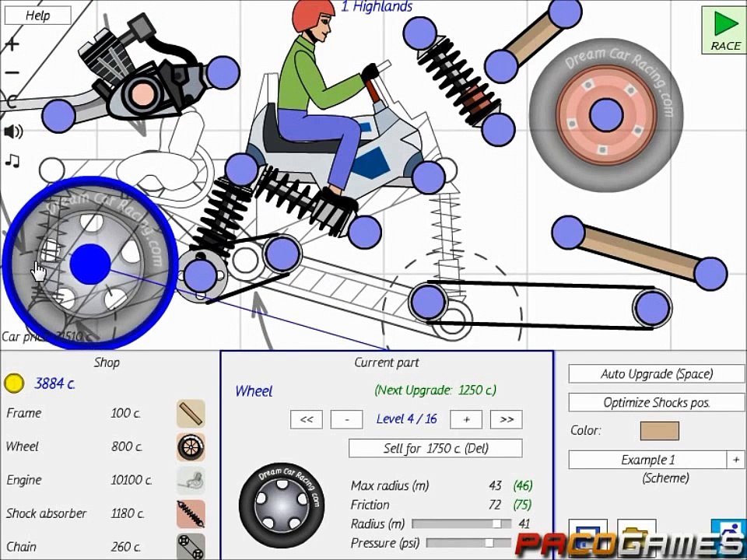
Task: Adjust the Pressure (psi) slider
Action: [x=468, y=543]
